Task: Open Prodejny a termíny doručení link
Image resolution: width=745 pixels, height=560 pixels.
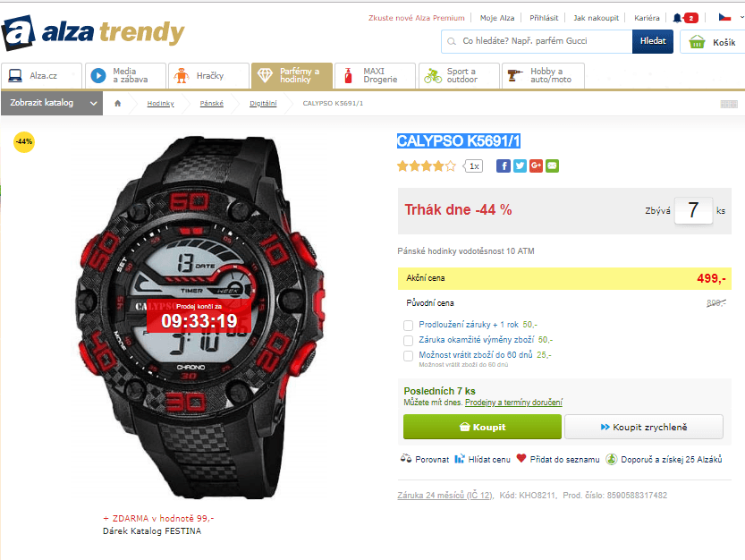Action: (513, 403)
